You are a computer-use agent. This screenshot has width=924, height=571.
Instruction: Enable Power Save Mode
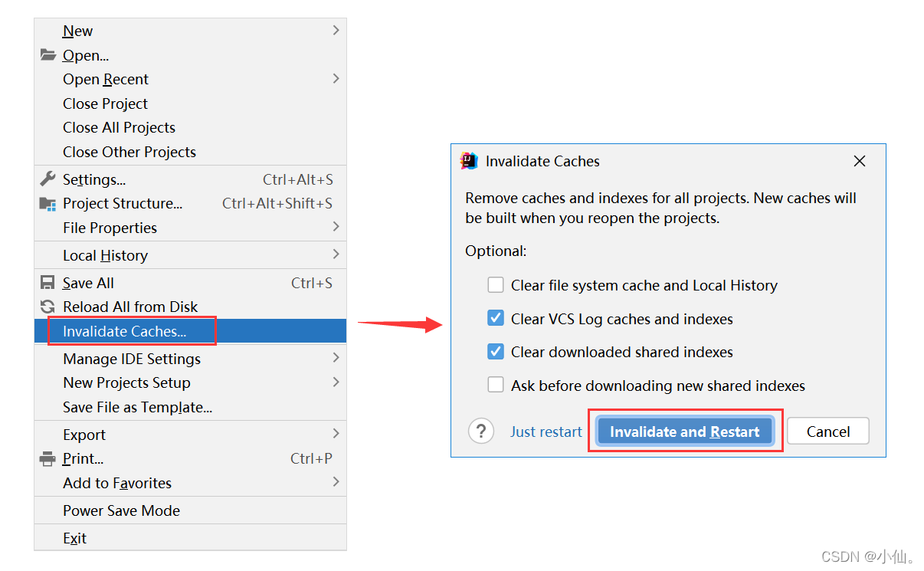click(121, 510)
